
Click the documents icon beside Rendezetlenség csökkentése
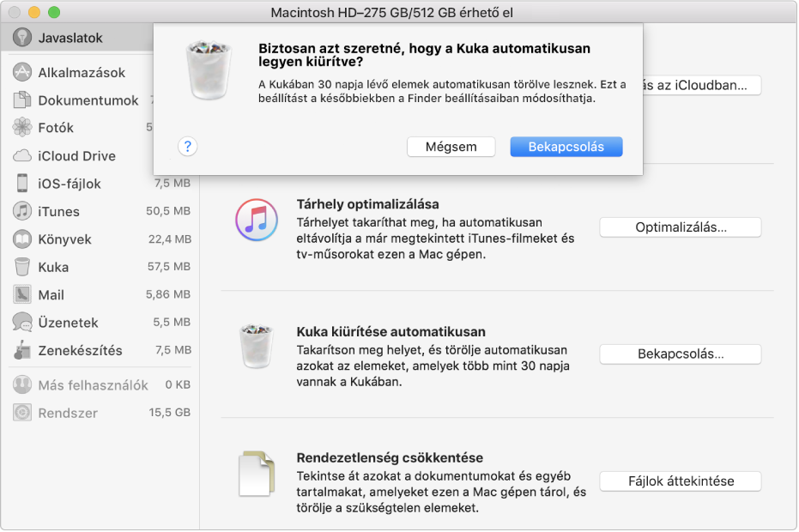point(257,474)
